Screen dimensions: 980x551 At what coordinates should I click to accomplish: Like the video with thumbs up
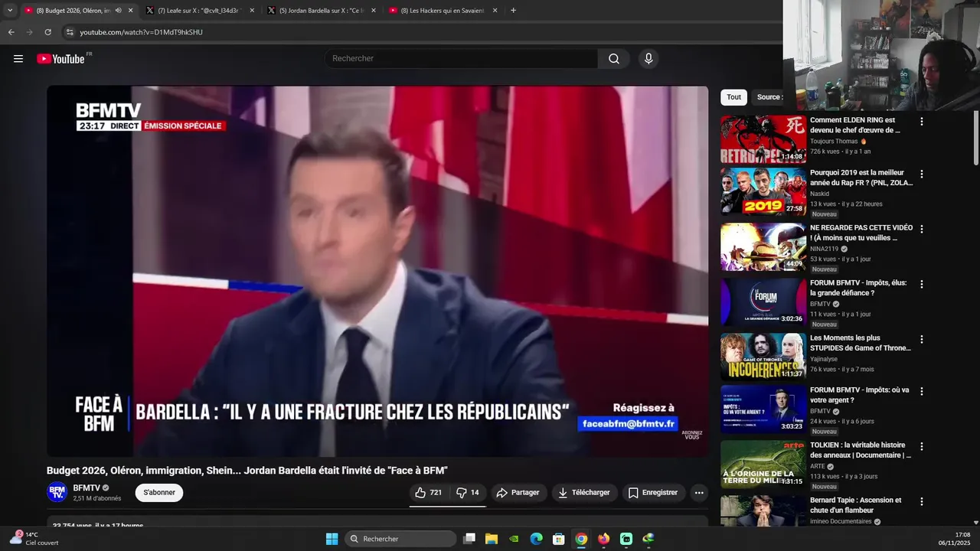tap(429, 493)
